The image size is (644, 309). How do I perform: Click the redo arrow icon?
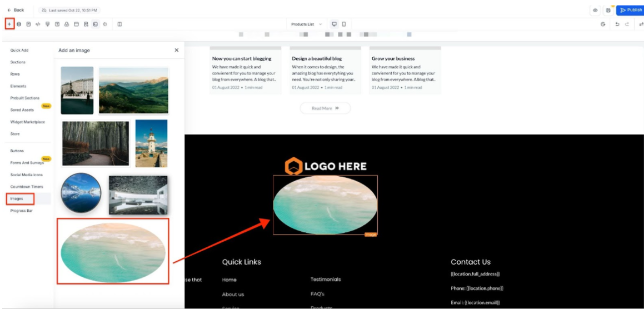coord(627,24)
